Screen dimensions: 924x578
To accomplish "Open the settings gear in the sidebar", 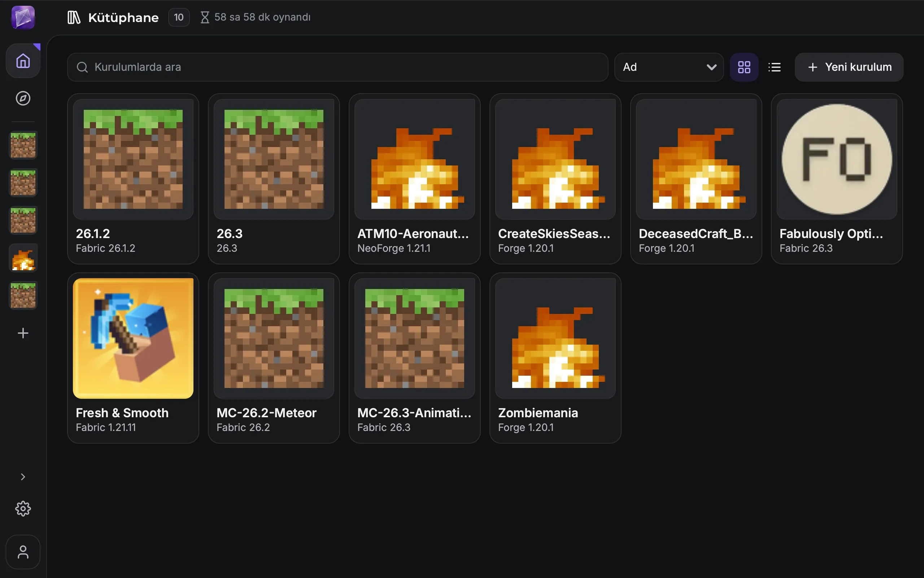I will [x=23, y=508].
